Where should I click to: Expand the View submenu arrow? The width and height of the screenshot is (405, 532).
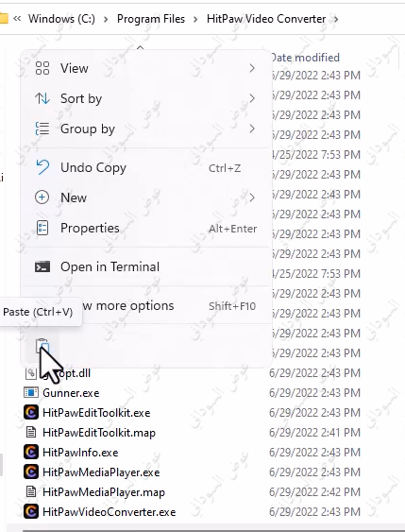(252, 68)
